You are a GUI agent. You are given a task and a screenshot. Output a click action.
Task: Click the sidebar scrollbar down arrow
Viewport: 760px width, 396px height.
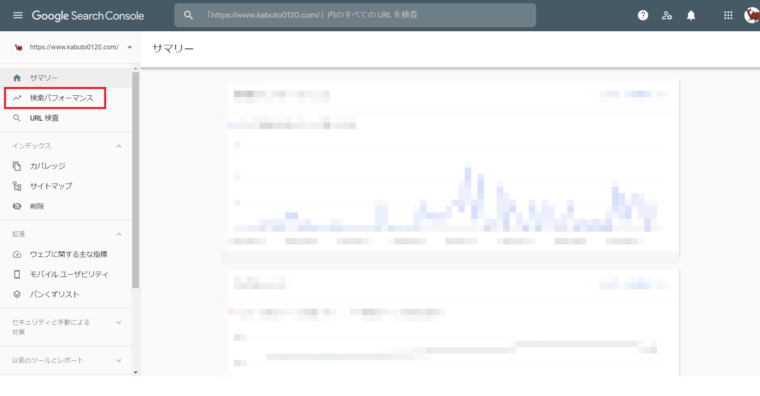point(135,372)
